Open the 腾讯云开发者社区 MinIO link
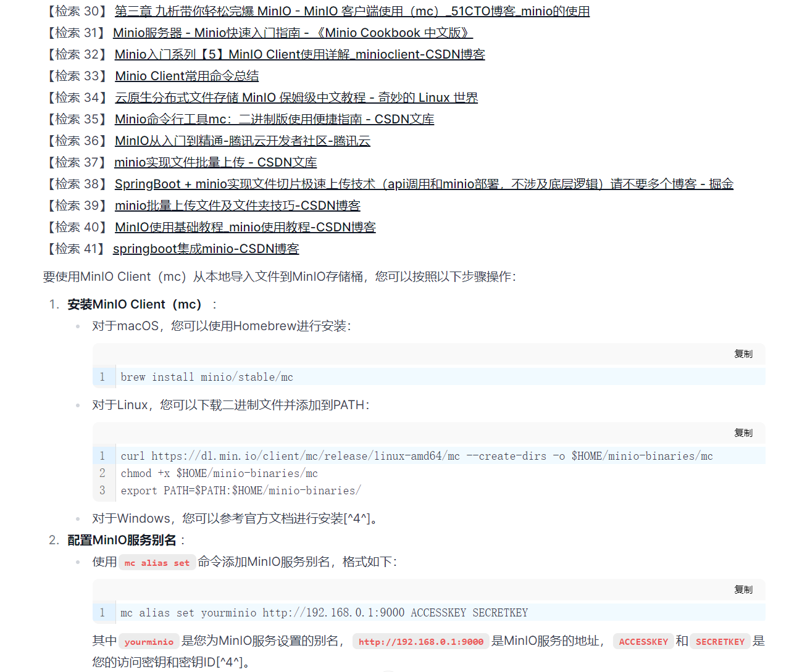789x672 pixels. click(x=242, y=141)
